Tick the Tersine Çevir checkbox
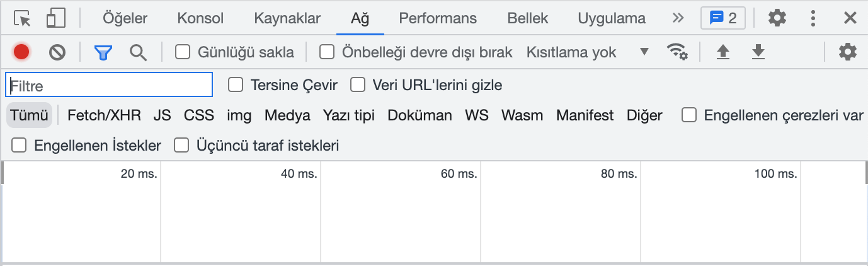Viewport: 868px width, 266px height. [236, 84]
